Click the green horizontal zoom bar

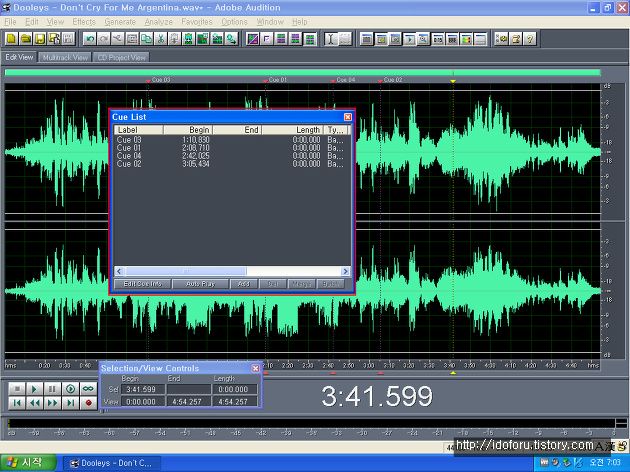pyautogui.click(x=303, y=73)
